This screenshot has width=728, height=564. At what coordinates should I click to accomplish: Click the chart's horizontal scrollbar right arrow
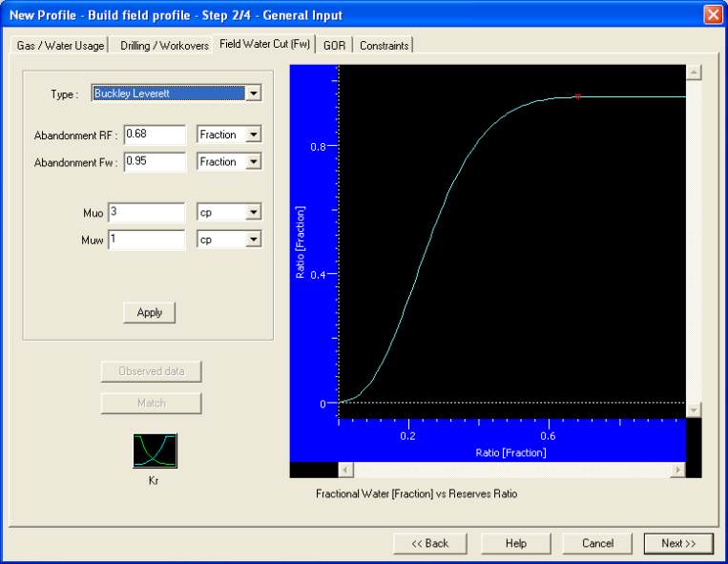click(677, 470)
